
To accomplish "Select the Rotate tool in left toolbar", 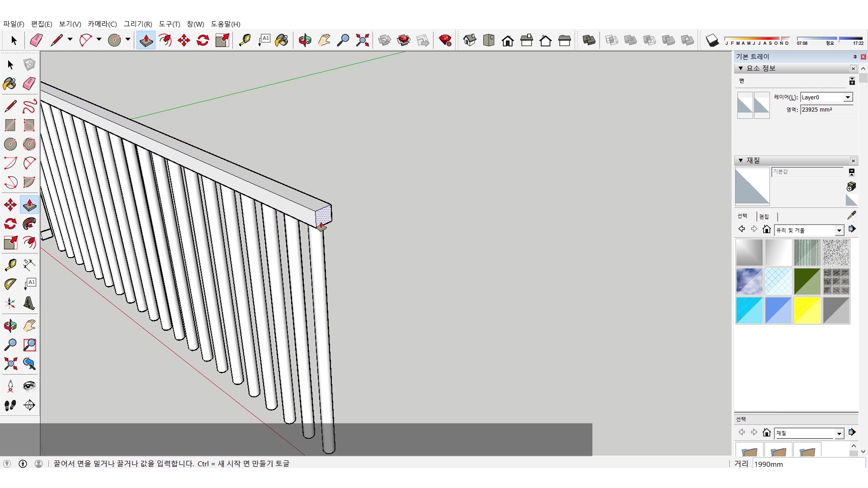I will (x=10, y=224).
